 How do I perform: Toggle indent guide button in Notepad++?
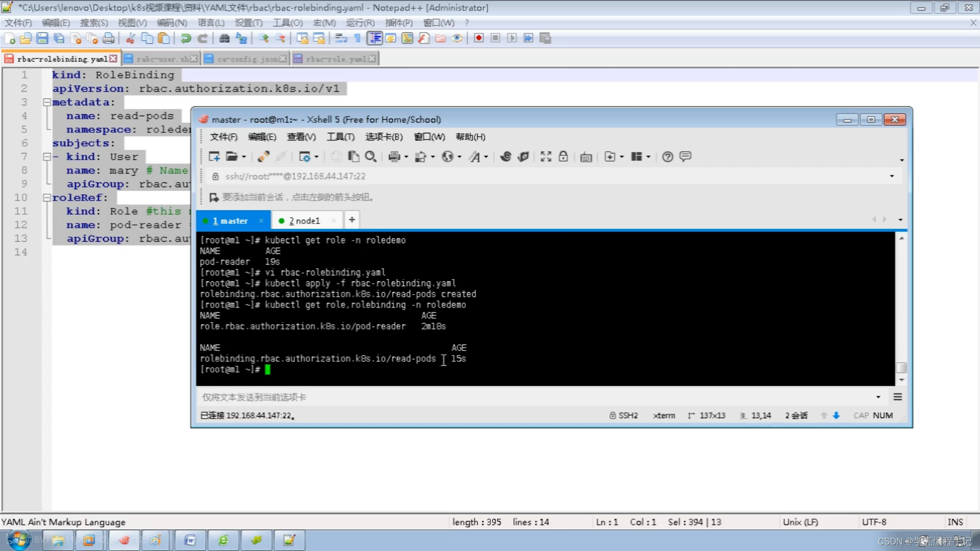375,38
